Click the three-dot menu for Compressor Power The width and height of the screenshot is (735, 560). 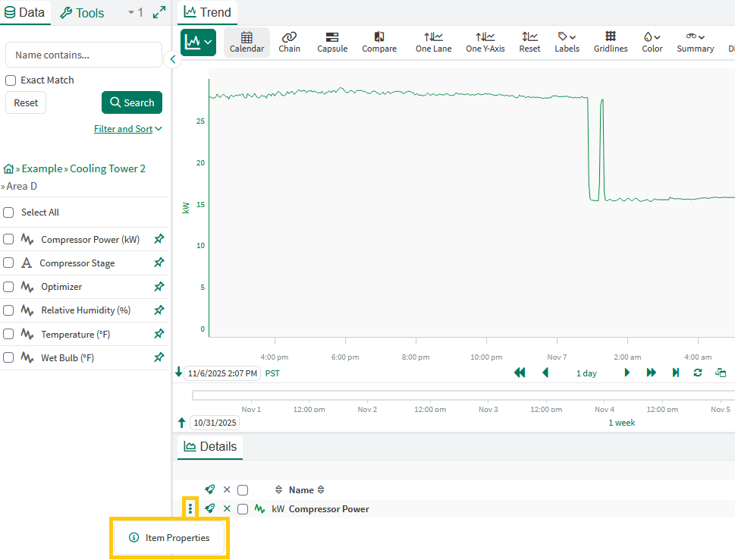point(190,509)
